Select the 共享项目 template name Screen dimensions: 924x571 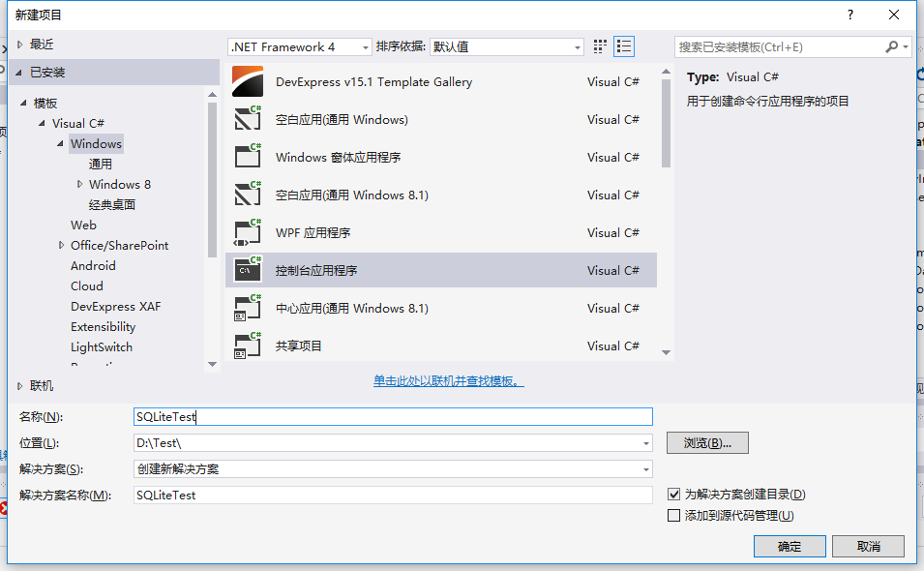(299, 346)
